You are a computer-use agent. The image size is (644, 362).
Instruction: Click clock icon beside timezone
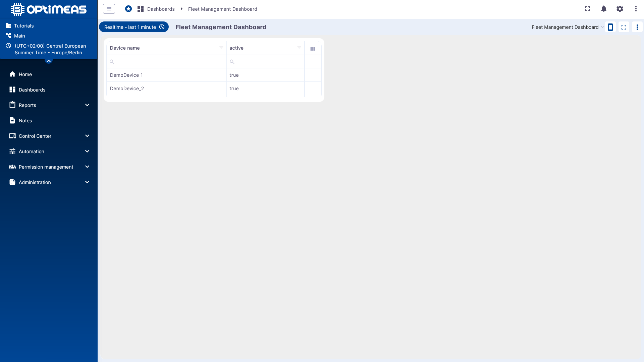coord(8,46)
